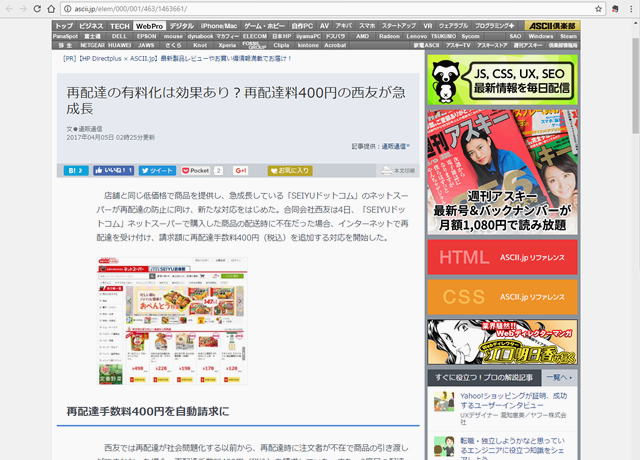Screen dimensions: 640x460
Task: Click the browser back arrow button
Action: point(9,8)
